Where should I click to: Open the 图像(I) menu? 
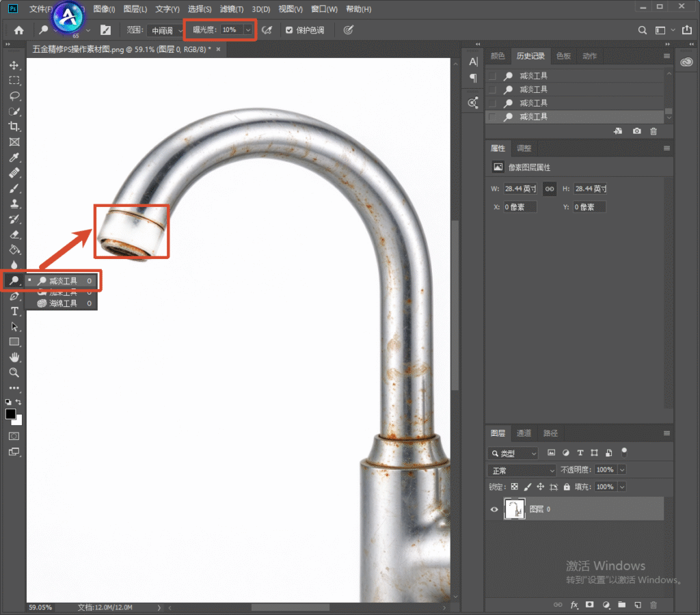coord(104,9)
